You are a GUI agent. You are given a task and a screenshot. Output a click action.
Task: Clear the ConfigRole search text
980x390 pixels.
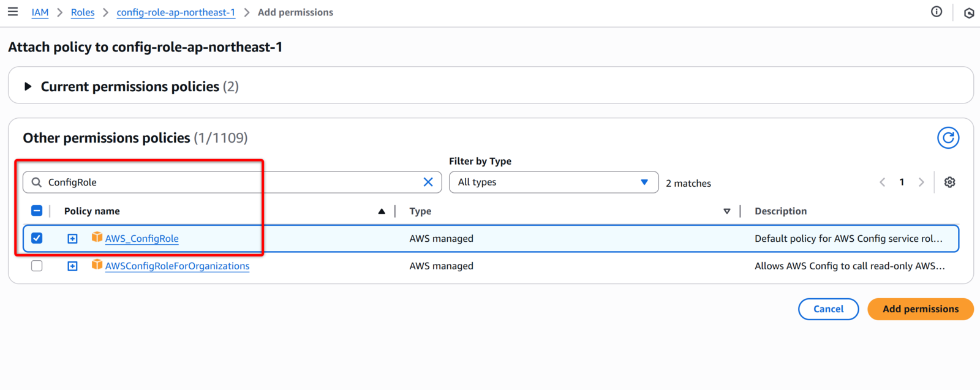(x=428, y=182)
